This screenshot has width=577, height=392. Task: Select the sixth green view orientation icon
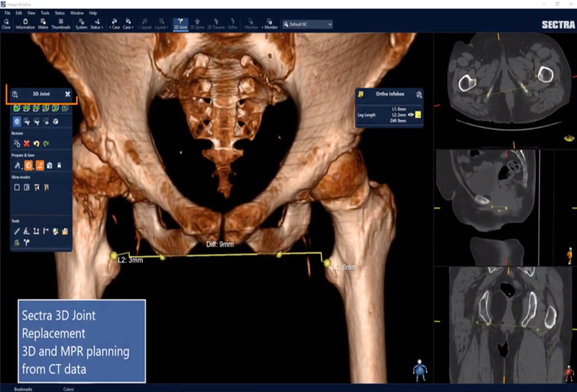[x=65, y=108]
